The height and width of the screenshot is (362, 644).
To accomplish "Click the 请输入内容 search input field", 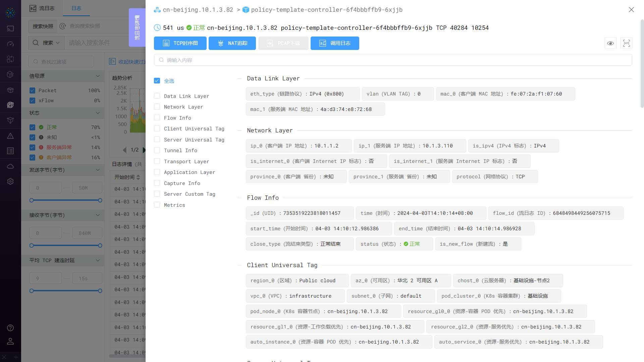I will tap(392, 60).
